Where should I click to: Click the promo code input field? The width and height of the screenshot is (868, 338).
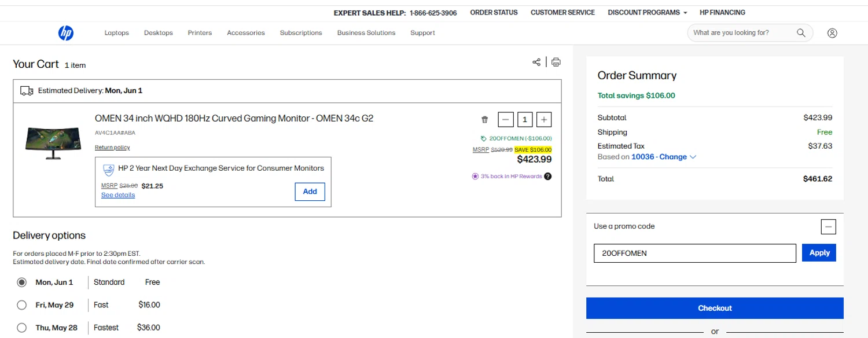695,253
